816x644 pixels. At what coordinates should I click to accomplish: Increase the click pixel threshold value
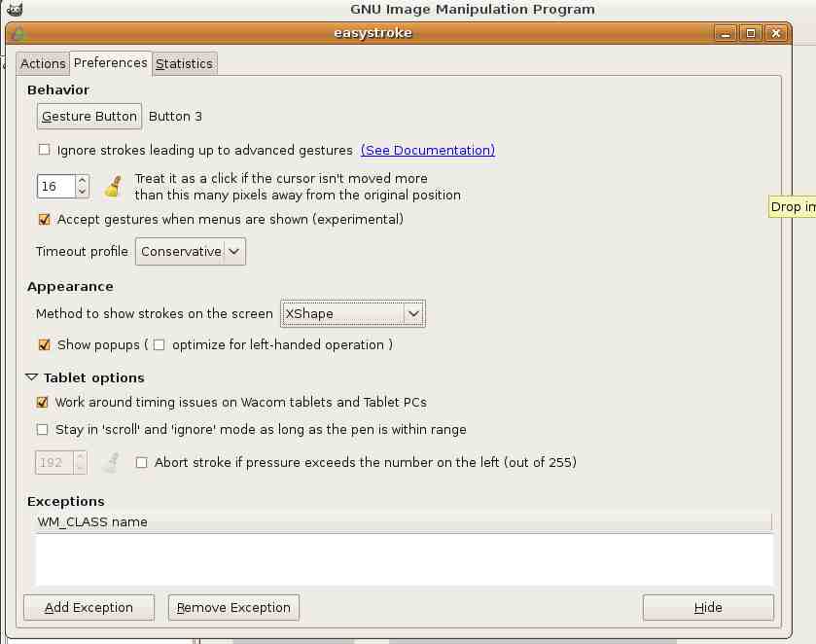(82, 181)
